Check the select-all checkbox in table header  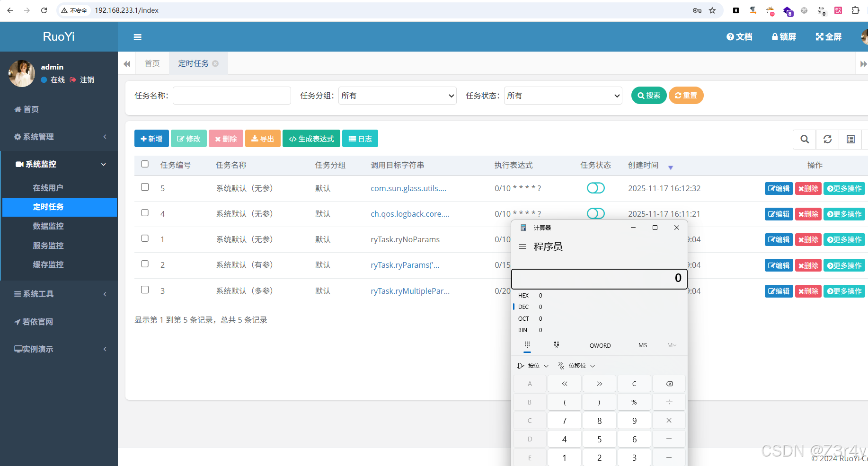pos(145,164)
